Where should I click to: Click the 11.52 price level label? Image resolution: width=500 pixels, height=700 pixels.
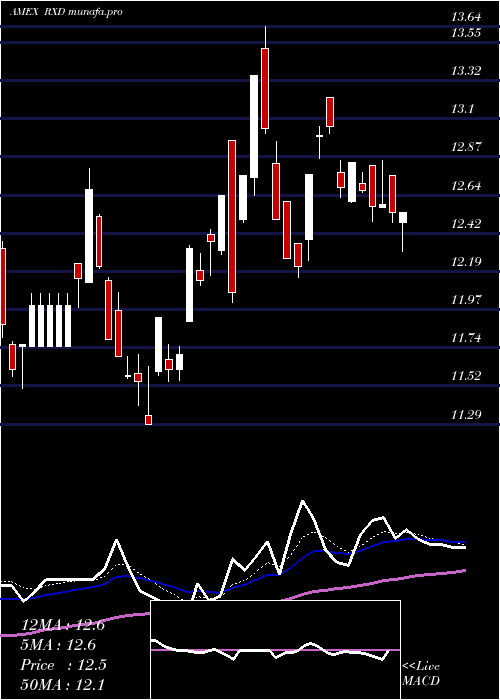tap(467, 376)
